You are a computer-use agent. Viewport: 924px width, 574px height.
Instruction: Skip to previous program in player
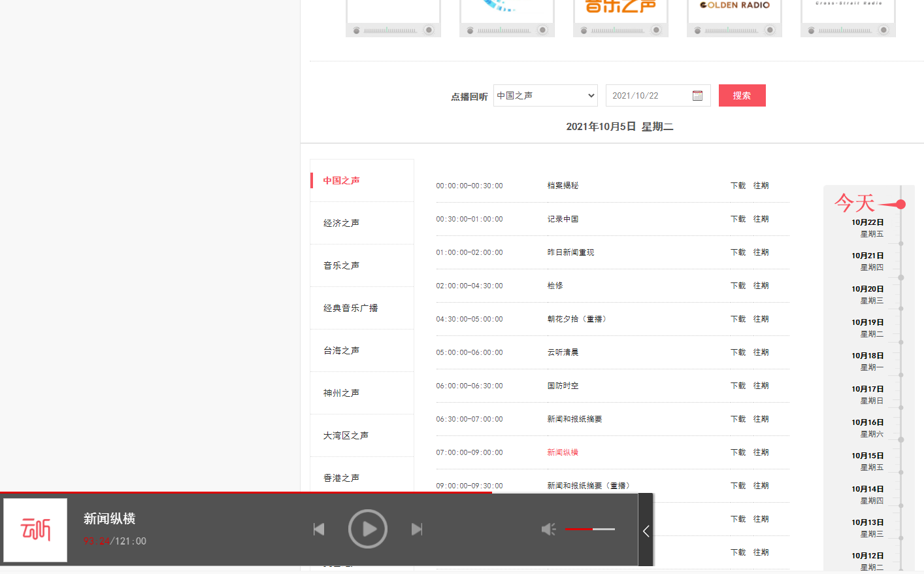(x=319, y=529)
